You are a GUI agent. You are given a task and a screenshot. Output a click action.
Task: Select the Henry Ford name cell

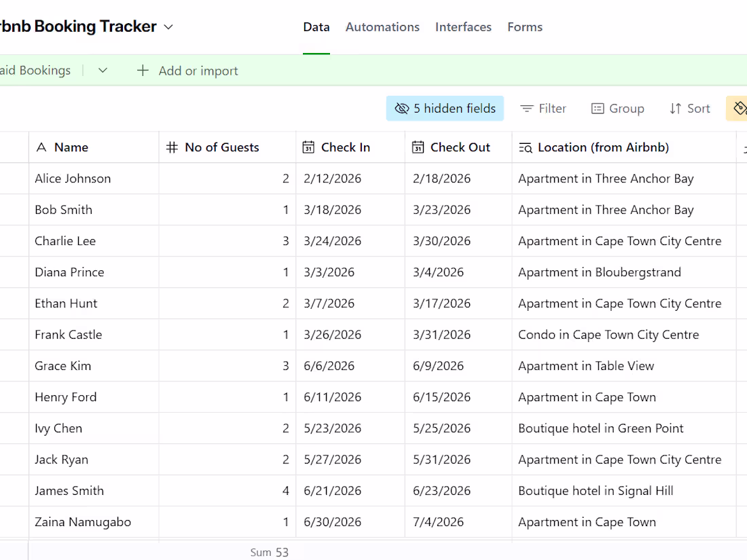[x=94, y=396]
